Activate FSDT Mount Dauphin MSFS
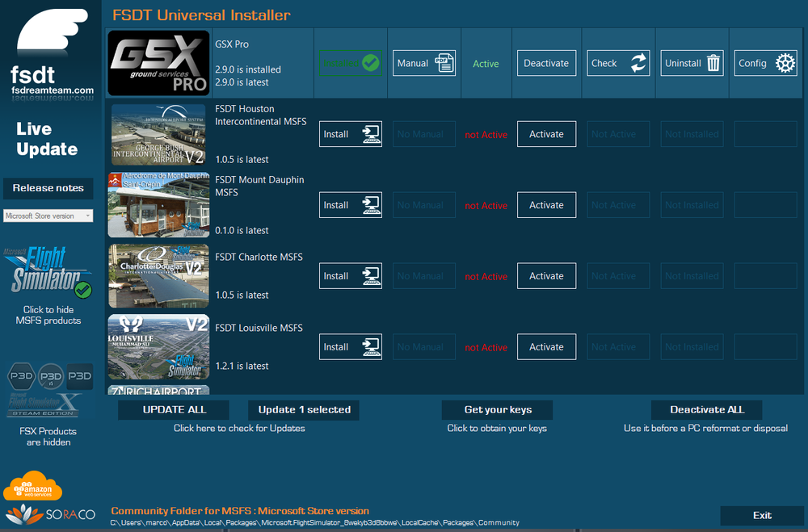 (x=546, y=206)
